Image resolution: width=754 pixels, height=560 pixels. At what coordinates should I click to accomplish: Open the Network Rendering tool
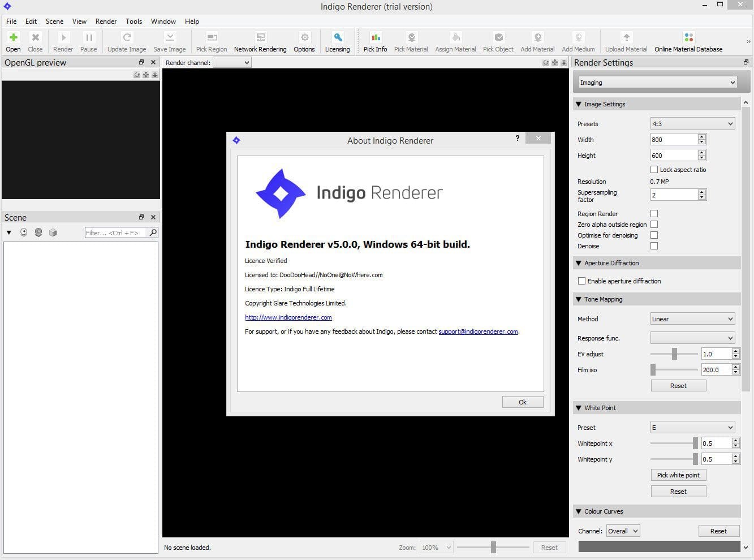click(x=260, y=38)
